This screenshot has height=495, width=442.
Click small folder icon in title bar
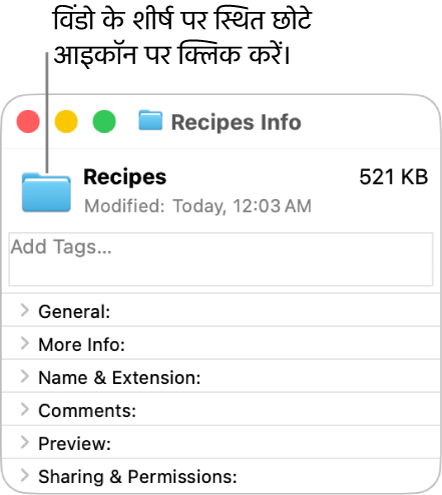[150, 120]
